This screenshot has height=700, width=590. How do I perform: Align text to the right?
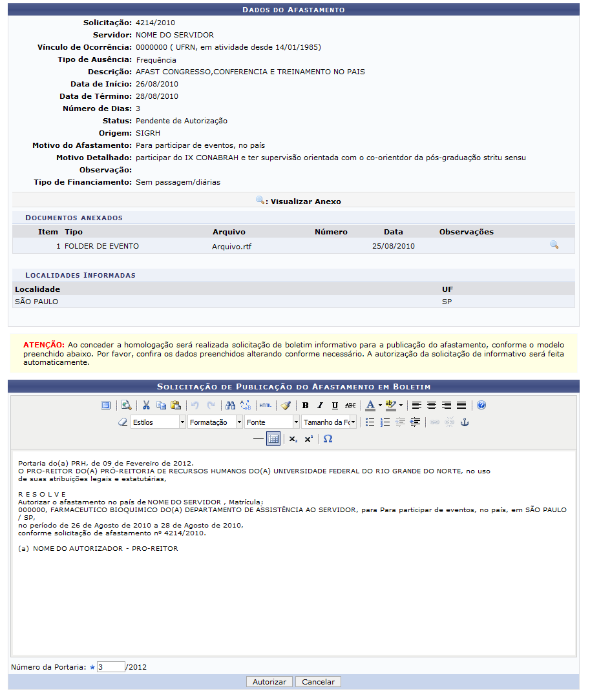click(x=447, y=406)
